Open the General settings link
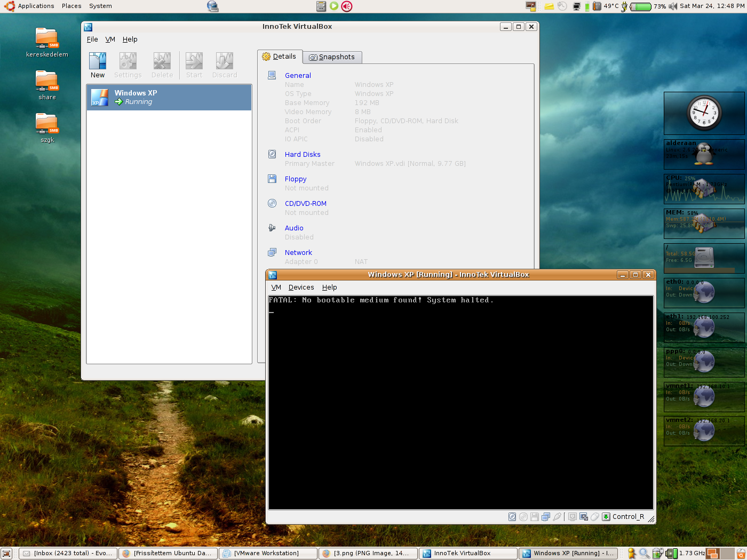Screen dimensions: 747x560 point(298,76)
